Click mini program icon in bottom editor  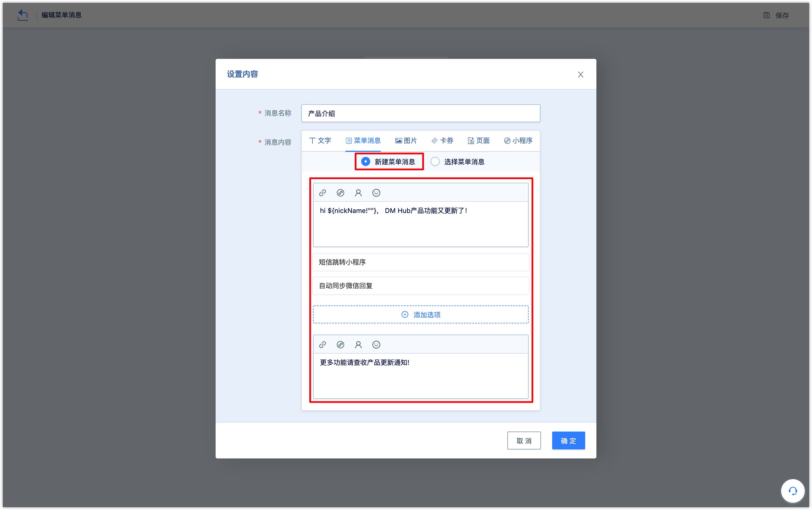(x=340, y=345)
